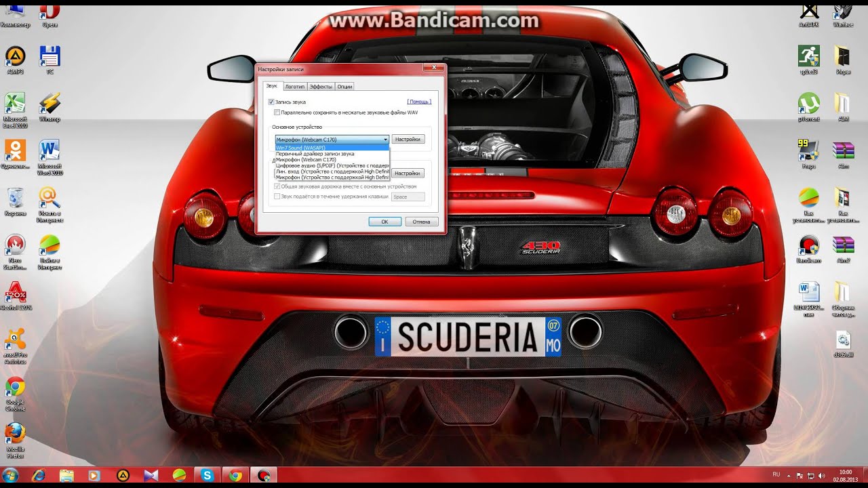Click the Skype taskbar icon
Image resolution: width=868 pixels, height=488 pixels.
coord(207,476)
